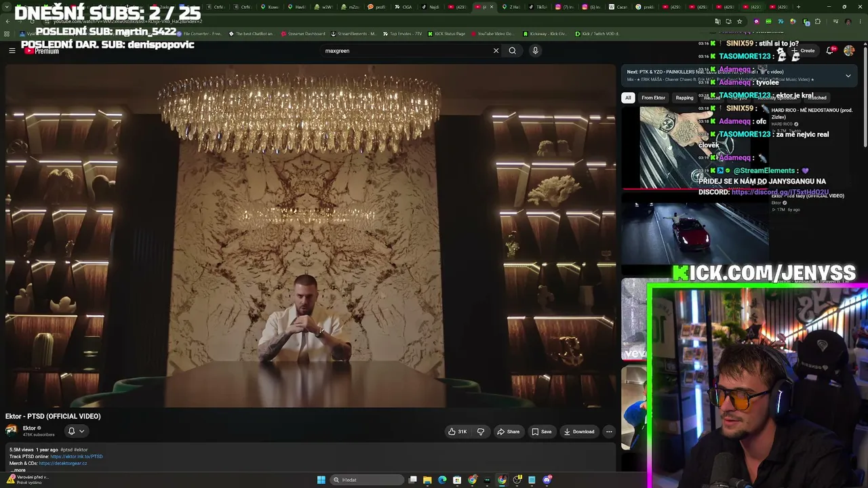Open Microsoft Store from the taskbar
Image resolution: width=868 pixels, height=488 pixels.
point(457,480)
